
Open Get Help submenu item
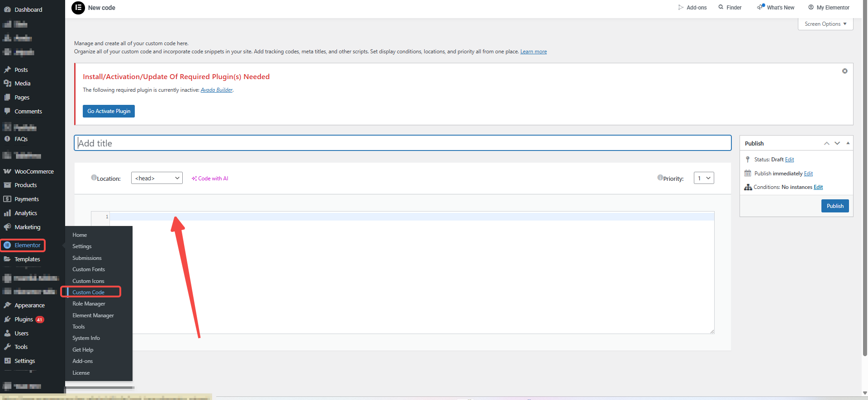(x=83, y=350)
